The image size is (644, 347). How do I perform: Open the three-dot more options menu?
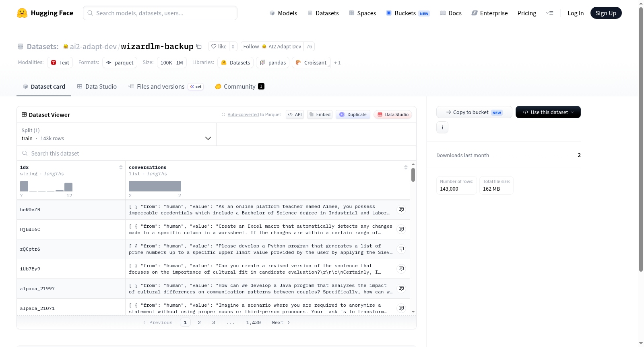click(x=442, y=127)
